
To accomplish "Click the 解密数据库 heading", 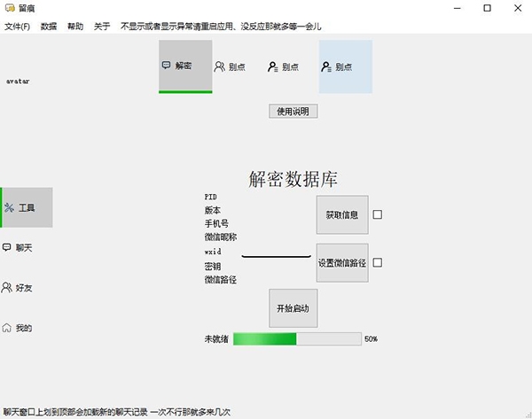I will 293,179.
